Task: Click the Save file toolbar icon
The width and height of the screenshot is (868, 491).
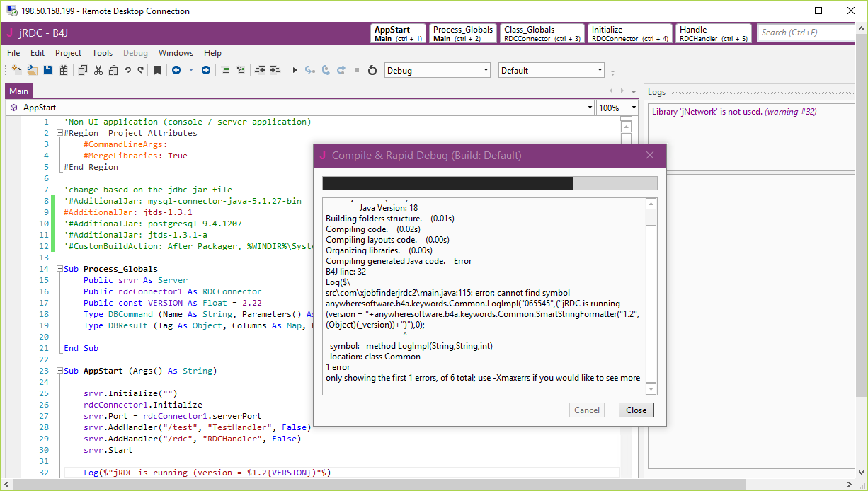Action: (48, 70)
